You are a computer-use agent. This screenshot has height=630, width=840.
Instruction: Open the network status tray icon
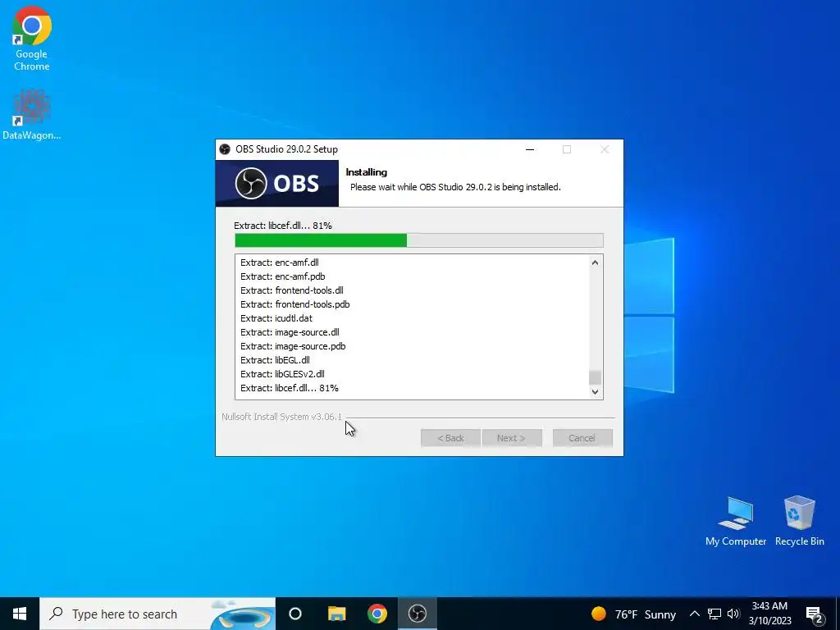point(714,614)
